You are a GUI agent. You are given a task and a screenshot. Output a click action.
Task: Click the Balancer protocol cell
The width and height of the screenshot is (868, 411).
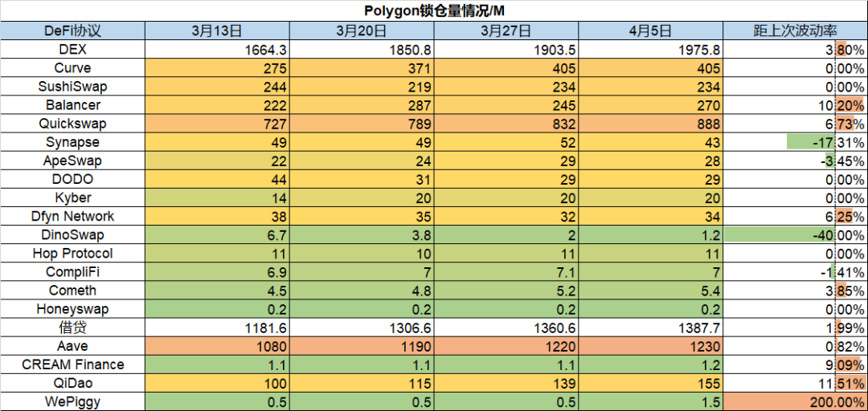point(72,105)
